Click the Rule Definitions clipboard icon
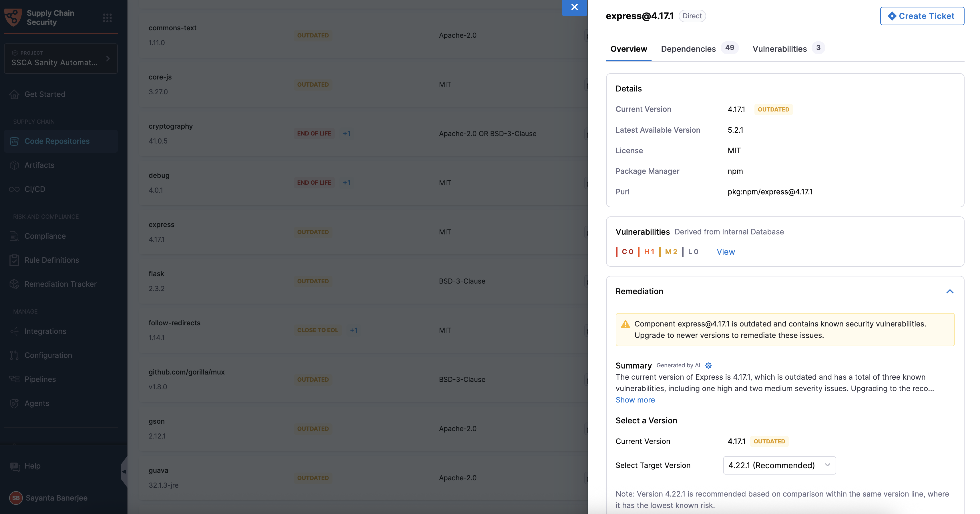980x514 pixels. pos(15,260)
